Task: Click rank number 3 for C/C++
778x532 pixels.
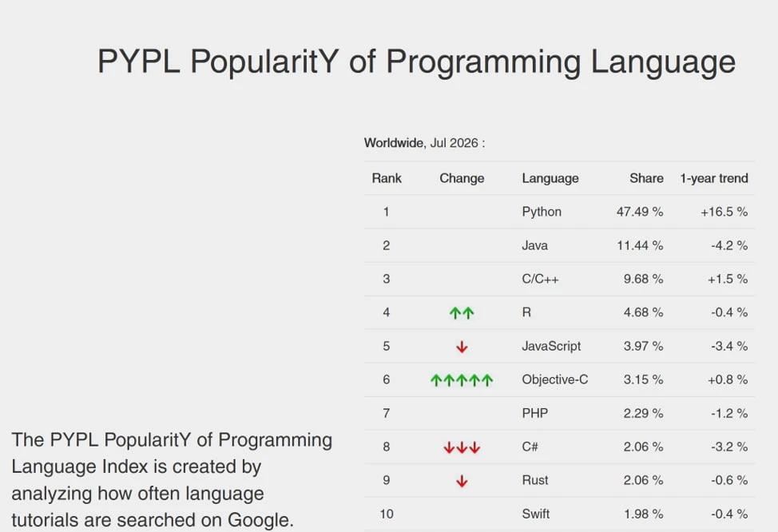Action: tap(386, 279)
